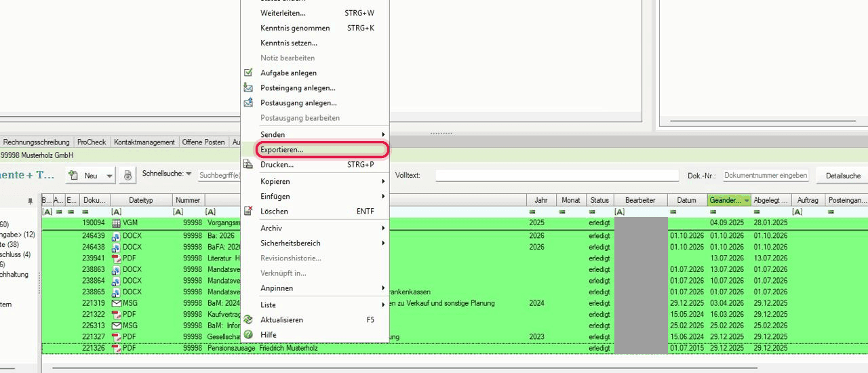Click into the Dokumentnummer eingeben field
This screenshot has height=373, width=868.
(x=766, y=176)
